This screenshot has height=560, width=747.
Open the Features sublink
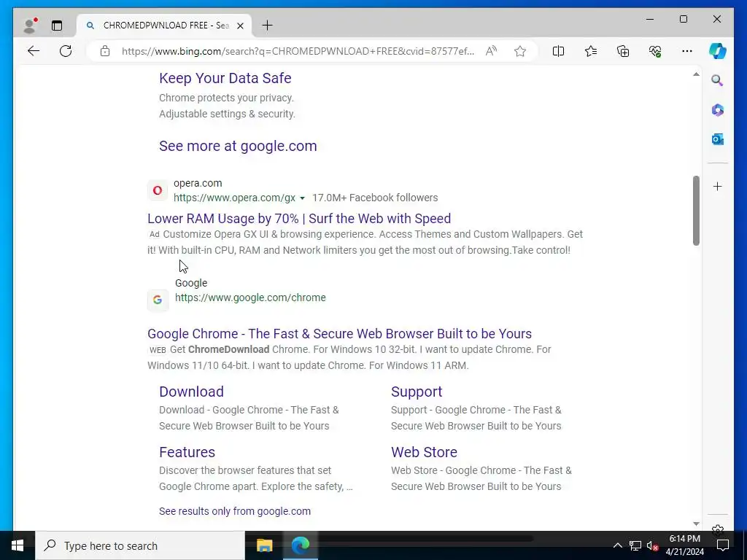[187, 452]
